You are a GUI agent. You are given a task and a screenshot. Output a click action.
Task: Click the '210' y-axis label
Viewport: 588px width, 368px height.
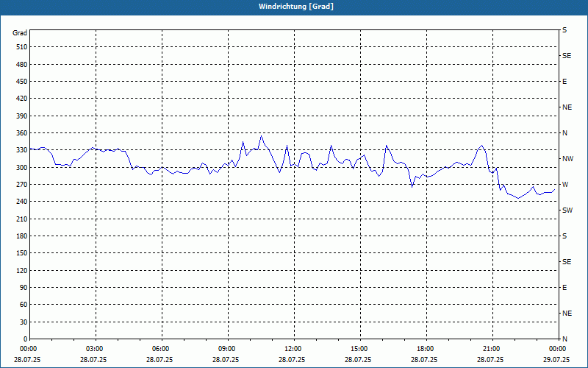coord(22,219)
